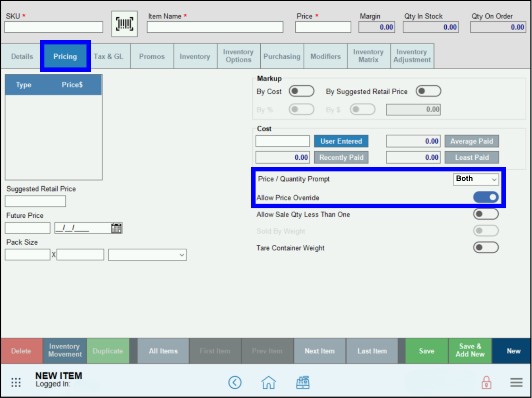This screenshot has height=398, width=532.
Task: Click into the Item Name field
Action: point(215,27)
